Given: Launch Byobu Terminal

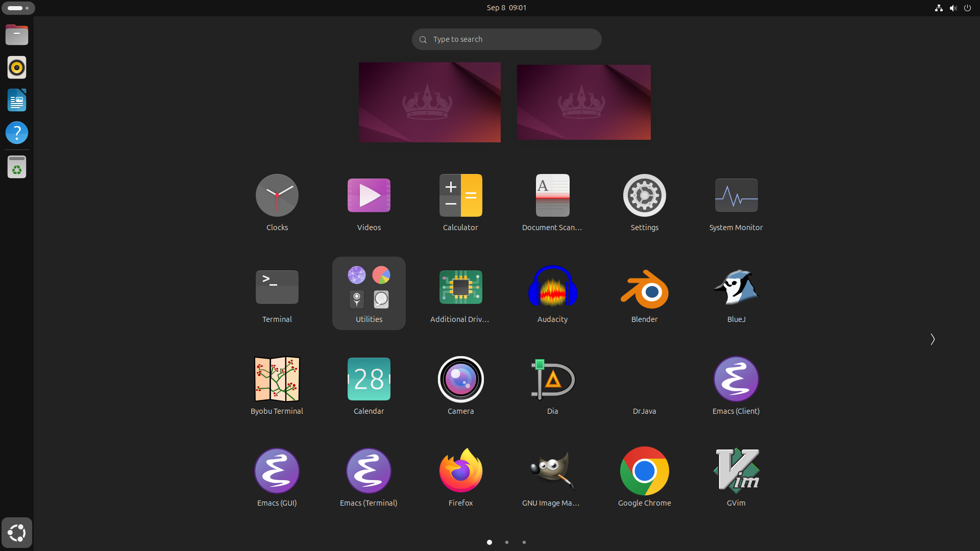Looking at the screenshot, I should click(277, 386).
